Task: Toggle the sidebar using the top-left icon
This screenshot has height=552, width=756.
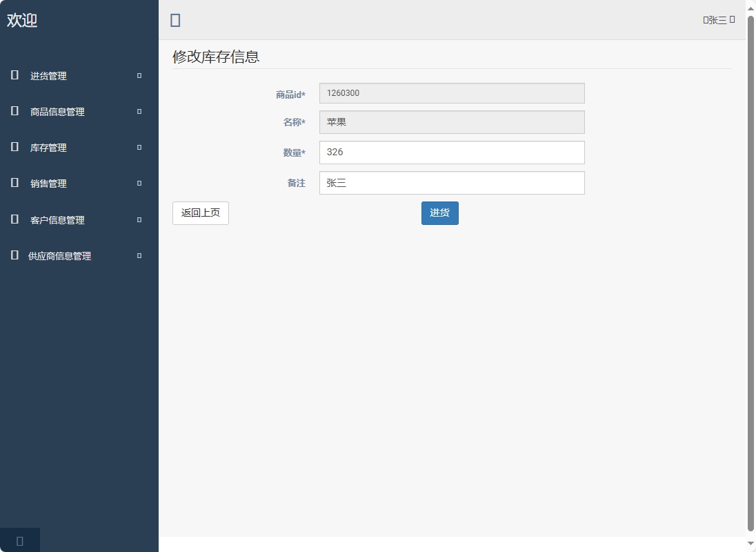Action: click(175, 20)
